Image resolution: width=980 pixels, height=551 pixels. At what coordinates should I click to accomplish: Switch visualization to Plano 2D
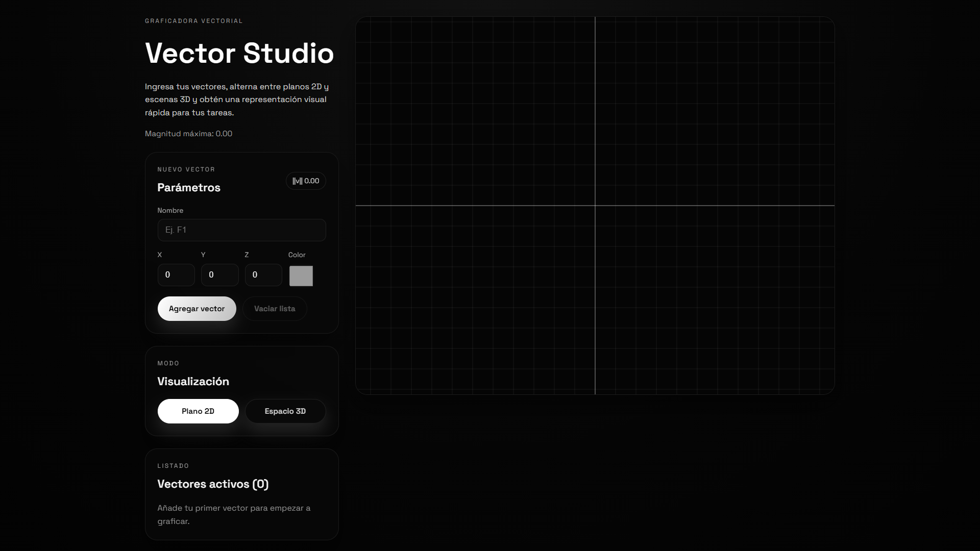[198, 411]
